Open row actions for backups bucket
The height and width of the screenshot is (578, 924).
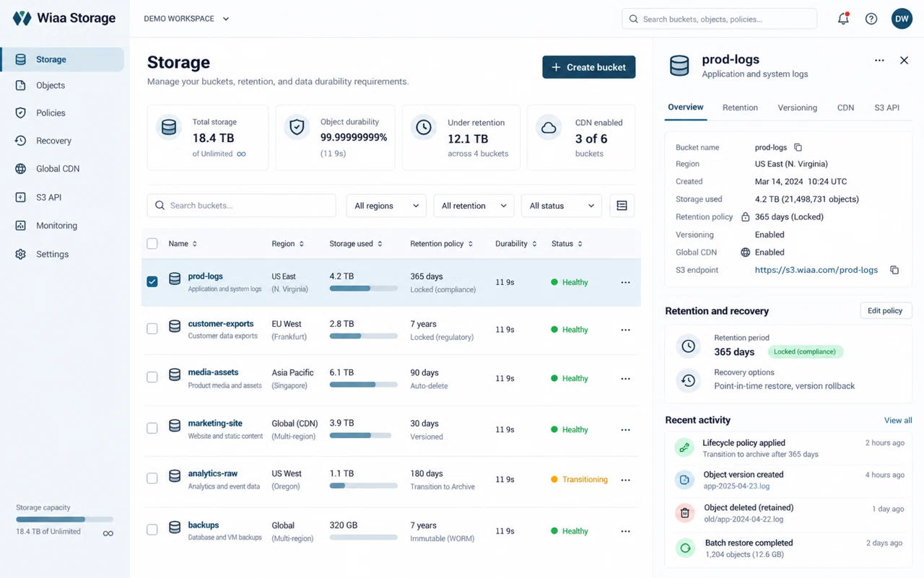pyautogui.click(x=625, y=531)
